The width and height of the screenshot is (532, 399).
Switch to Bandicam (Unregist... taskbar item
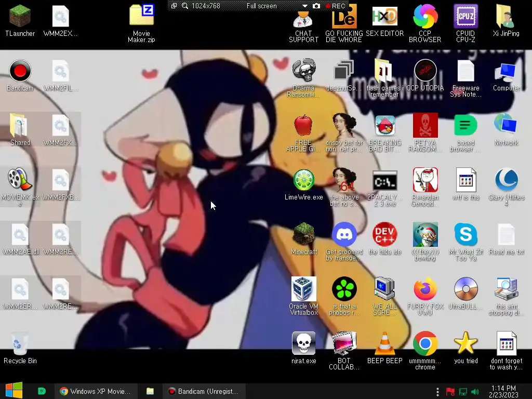204,391
